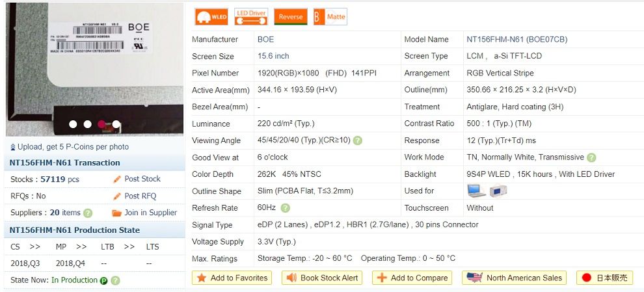Click the 3.3V (Typ.) voltage value

coord(276,242)
